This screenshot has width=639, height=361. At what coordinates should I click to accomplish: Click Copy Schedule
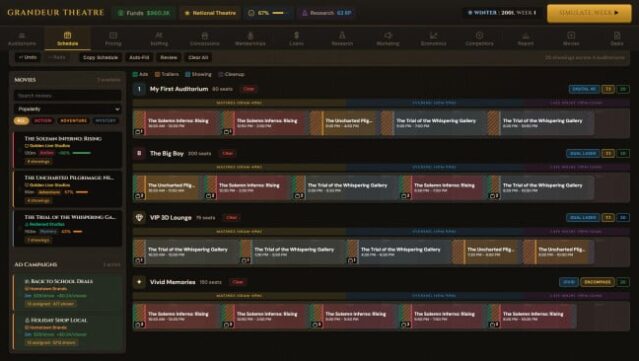tap(100, 57)
